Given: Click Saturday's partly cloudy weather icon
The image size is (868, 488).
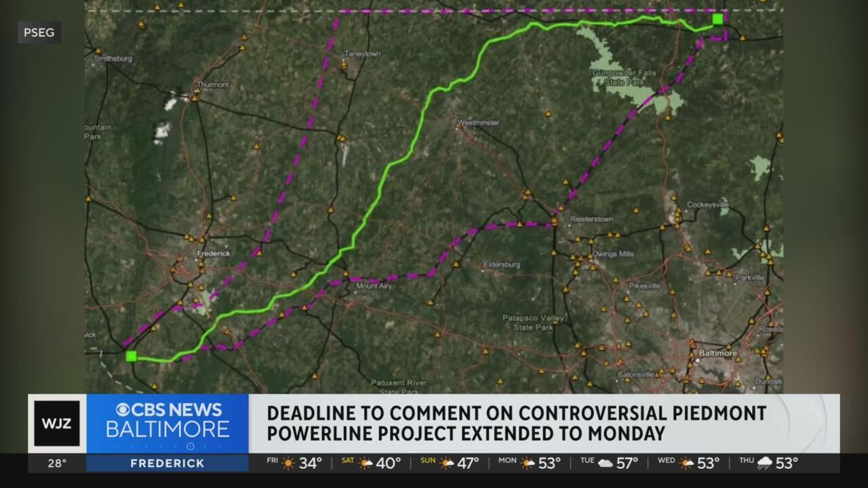Looking at the screenshot, I should (x=367, y=464).
